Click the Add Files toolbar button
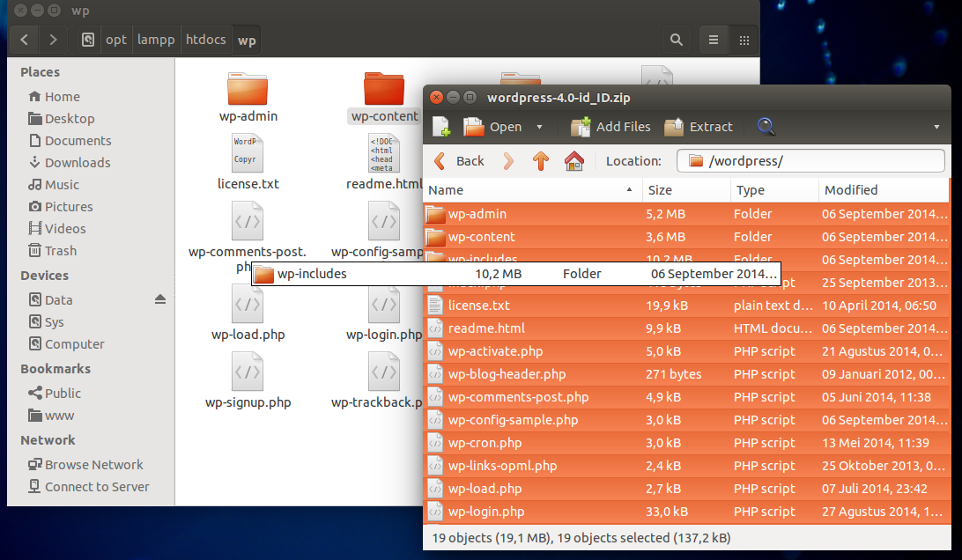 [610, 127]
